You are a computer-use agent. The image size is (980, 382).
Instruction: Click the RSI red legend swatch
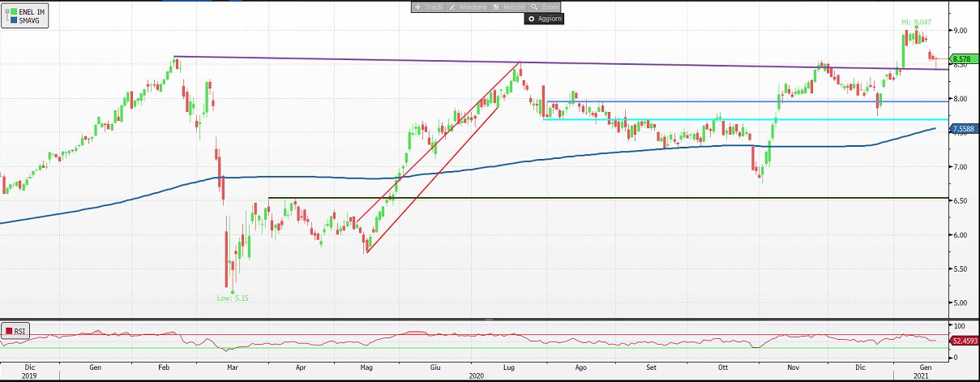coord(9,331)
